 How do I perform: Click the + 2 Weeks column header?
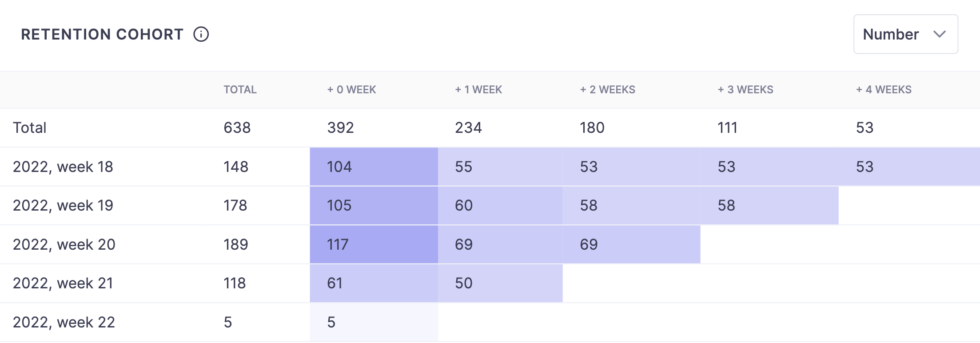point(607,89)
